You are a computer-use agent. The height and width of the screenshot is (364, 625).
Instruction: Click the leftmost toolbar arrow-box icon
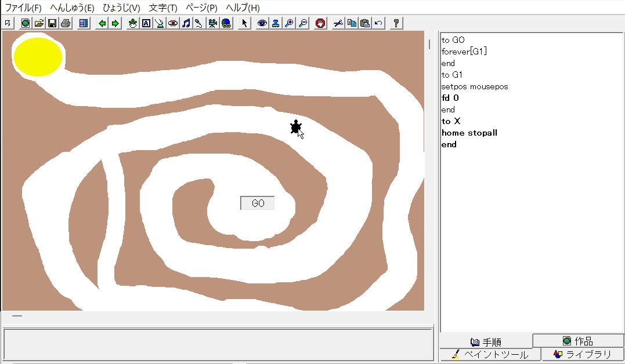[8, 24]
